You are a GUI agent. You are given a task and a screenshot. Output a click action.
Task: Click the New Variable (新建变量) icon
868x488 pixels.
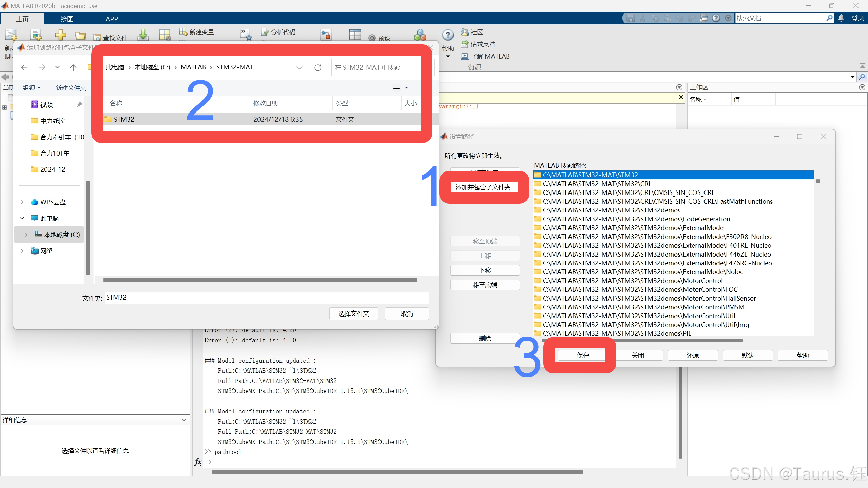tap(183, 32)
